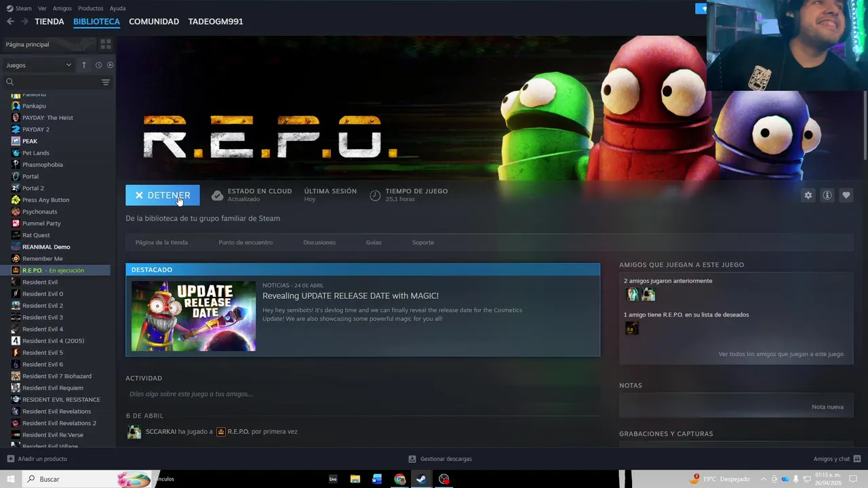868x488 pixels.
Task: Click Nota nueva in the Notas section
Action: point(827,407)
